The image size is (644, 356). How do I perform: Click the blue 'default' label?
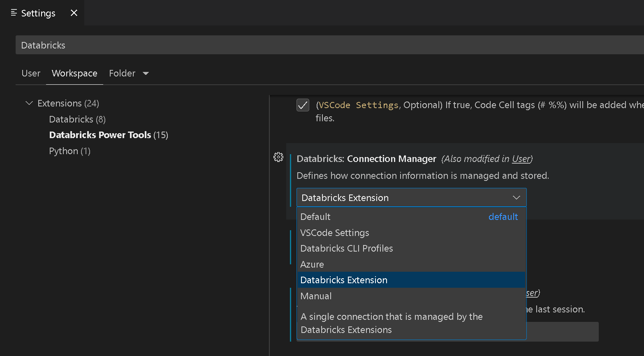[503, 217]
